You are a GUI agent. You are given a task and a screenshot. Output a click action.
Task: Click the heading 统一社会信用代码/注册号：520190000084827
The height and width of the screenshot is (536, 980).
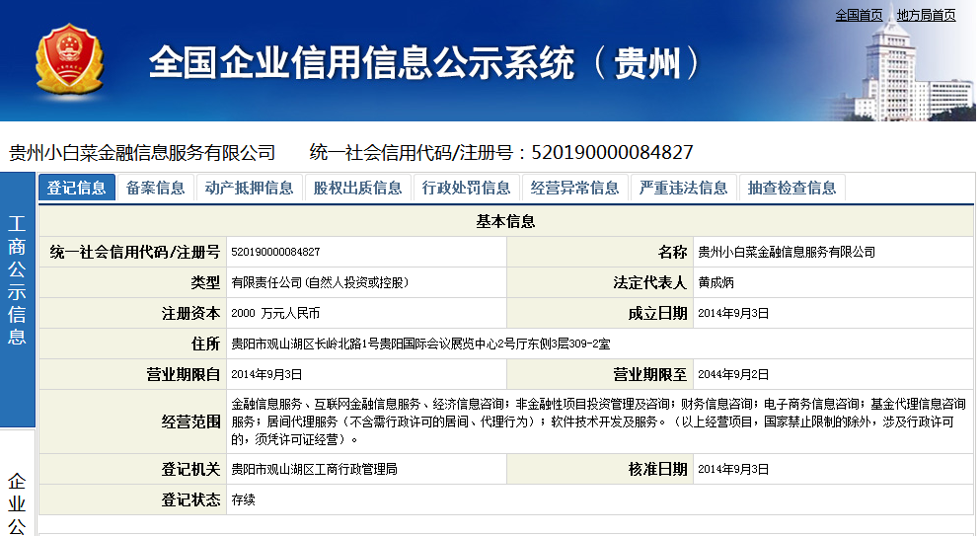[501, 152]
